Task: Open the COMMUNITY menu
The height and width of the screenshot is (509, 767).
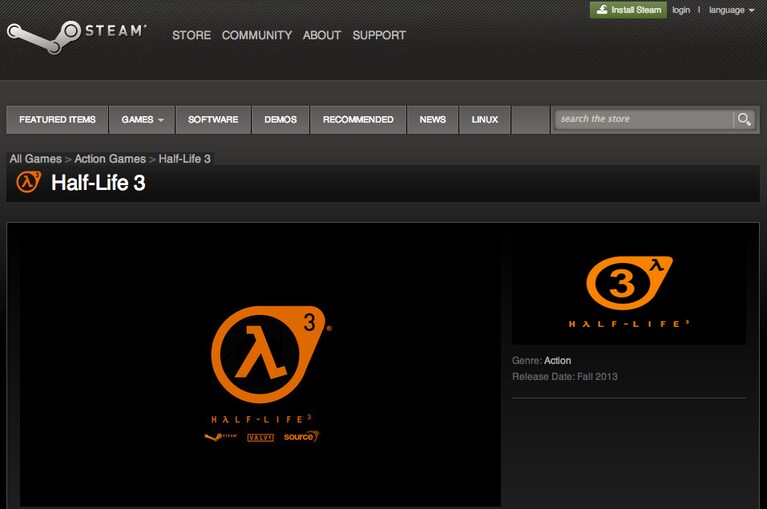Action: [x=257, y=35]
